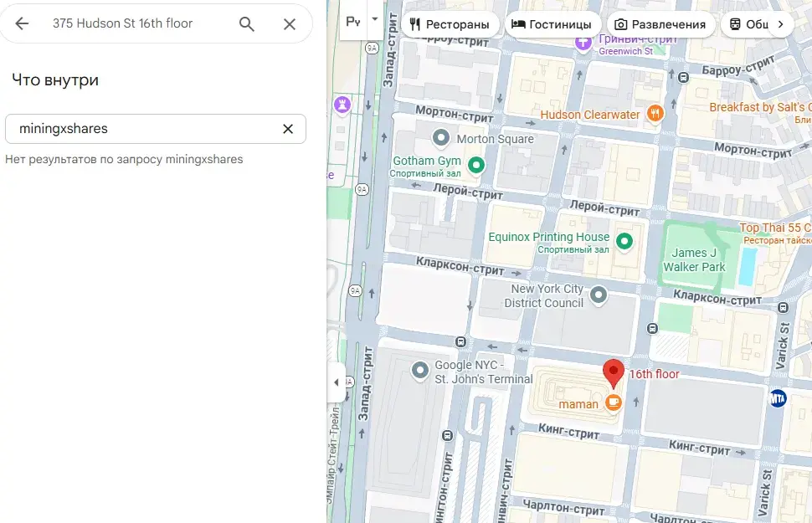Click the James J Walker Park label

click(694, 260)
